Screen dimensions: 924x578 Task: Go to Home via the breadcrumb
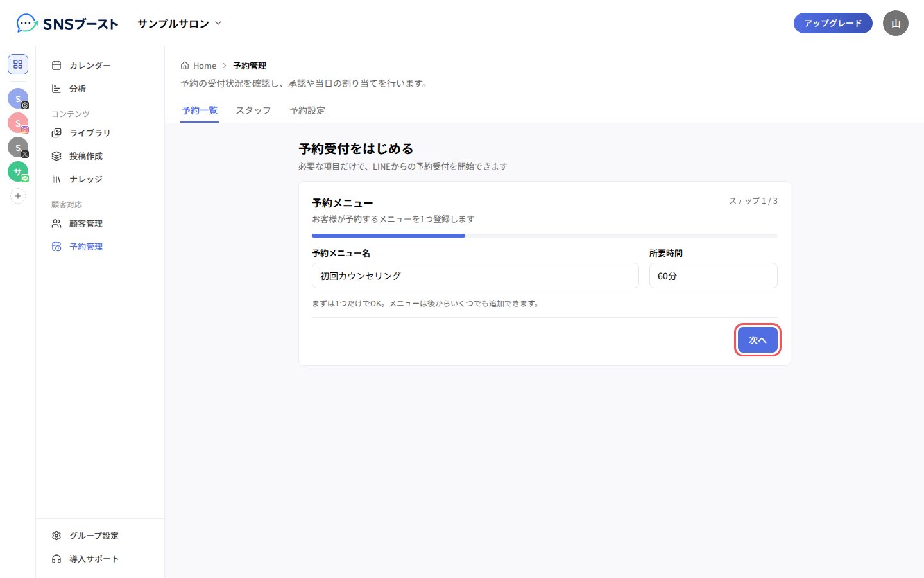pos(199,66)
